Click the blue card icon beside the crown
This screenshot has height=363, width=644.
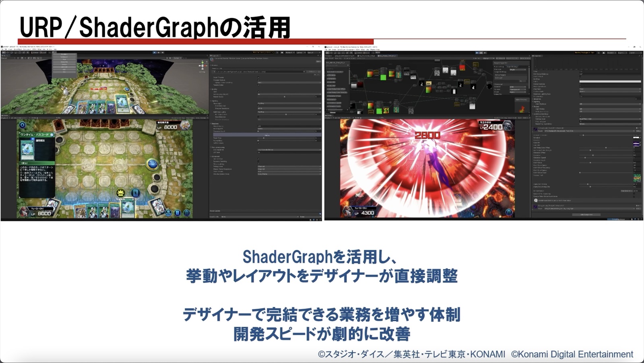[x=136, y=193]
